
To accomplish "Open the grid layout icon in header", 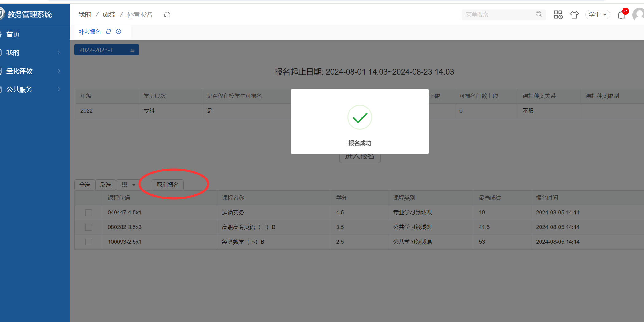I will pyautogui.click(x=558, y=15).
